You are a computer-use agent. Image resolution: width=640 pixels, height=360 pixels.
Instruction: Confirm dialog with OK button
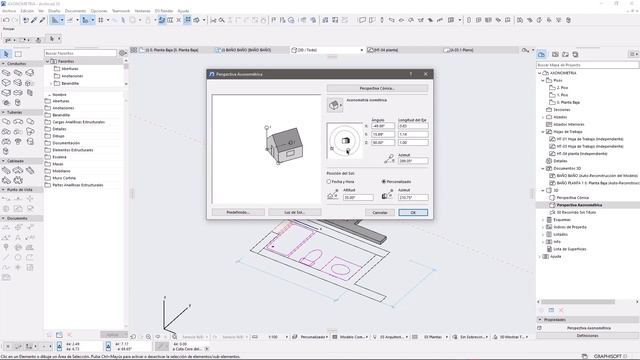coord(413,212)
